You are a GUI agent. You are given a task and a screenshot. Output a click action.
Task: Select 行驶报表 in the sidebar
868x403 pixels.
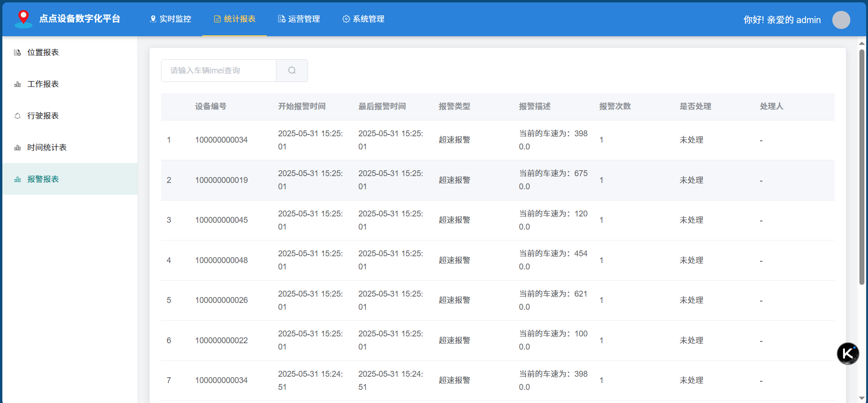coord(70,116)
